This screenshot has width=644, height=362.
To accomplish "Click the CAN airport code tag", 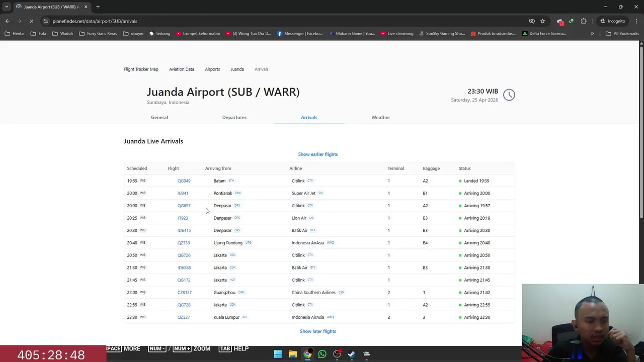I will pos(241,292).
